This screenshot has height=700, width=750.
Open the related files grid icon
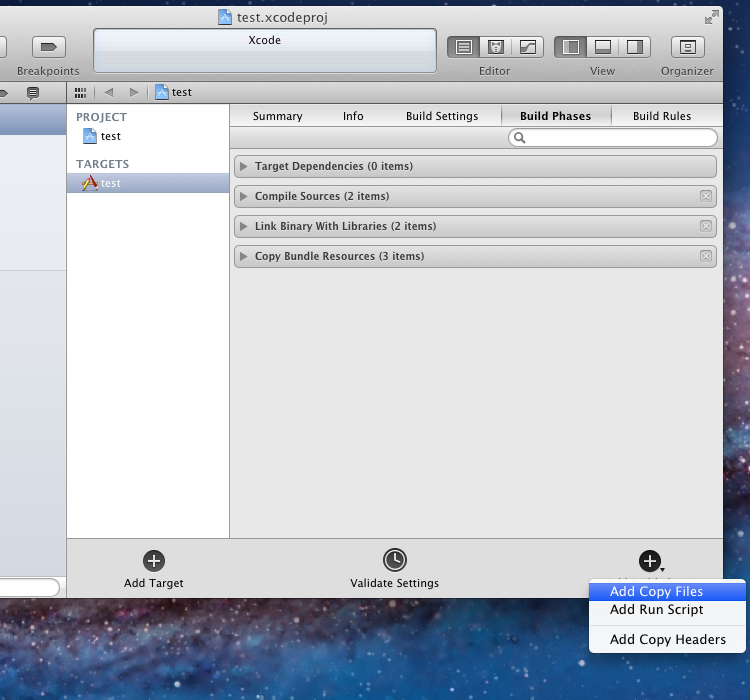[x=80, y=92]
